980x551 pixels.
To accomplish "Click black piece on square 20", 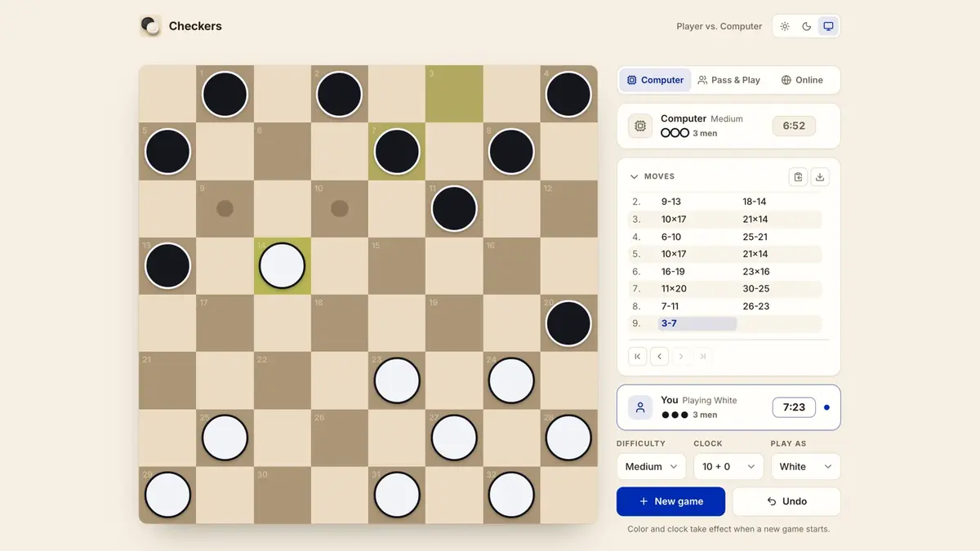I will tap(568, 323).
